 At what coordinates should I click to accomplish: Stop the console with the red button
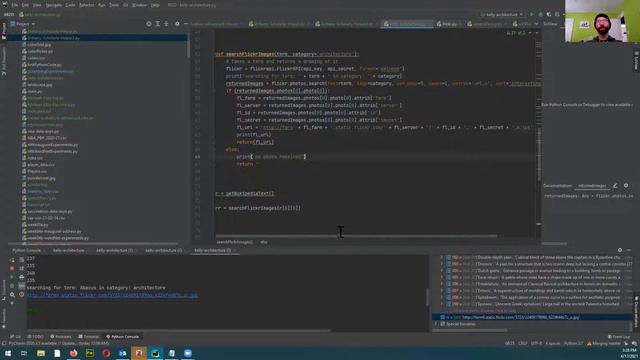(12, 268)
